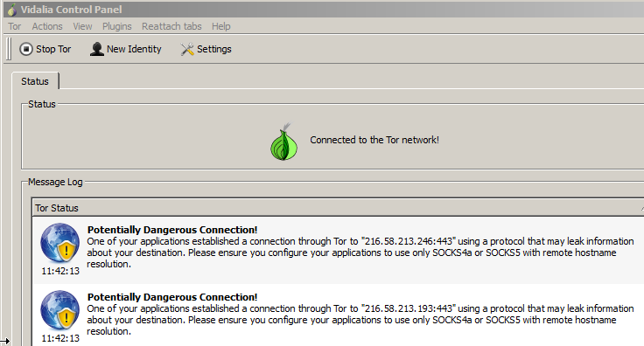Select the log message for 216.58.213.193:443
The height and width of the screenshot is (346, 644).
[338, 315]
